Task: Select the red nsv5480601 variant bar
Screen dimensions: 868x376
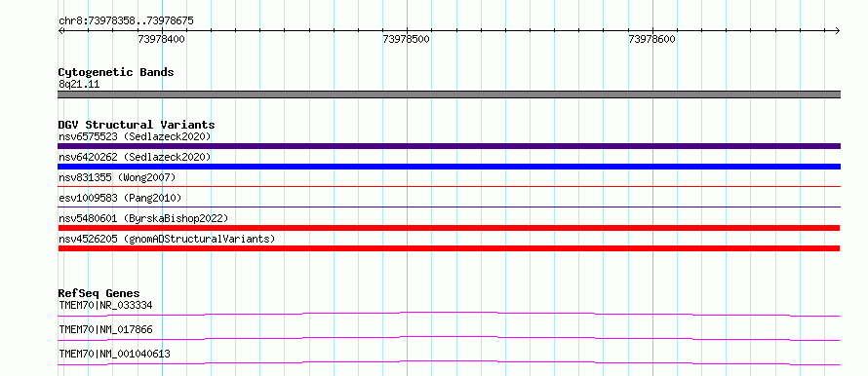Action: click(x=449, y=228)
